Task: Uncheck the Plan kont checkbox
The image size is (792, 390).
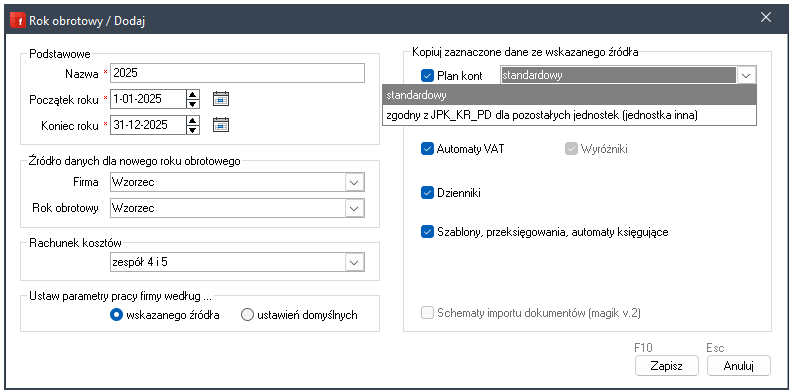Action: (x=427, y=76)
